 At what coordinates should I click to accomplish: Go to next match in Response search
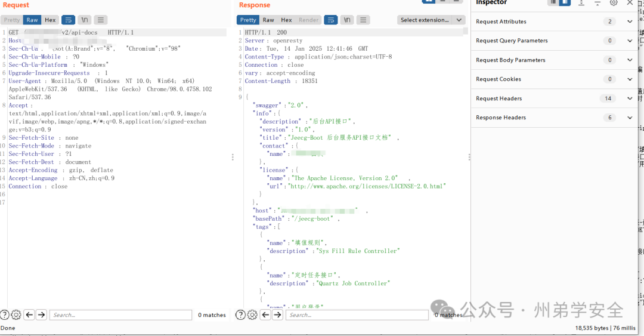(278, 315)
